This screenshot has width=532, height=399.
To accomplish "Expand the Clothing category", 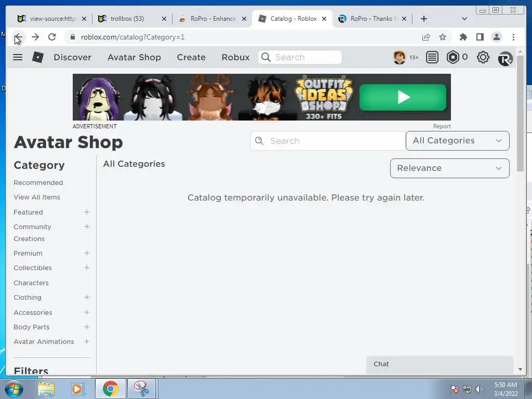I will (x=87, y=297).
